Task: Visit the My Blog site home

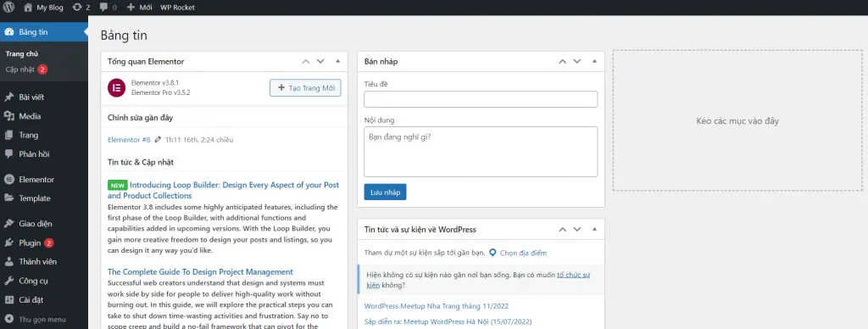Action: pos(43,8)
